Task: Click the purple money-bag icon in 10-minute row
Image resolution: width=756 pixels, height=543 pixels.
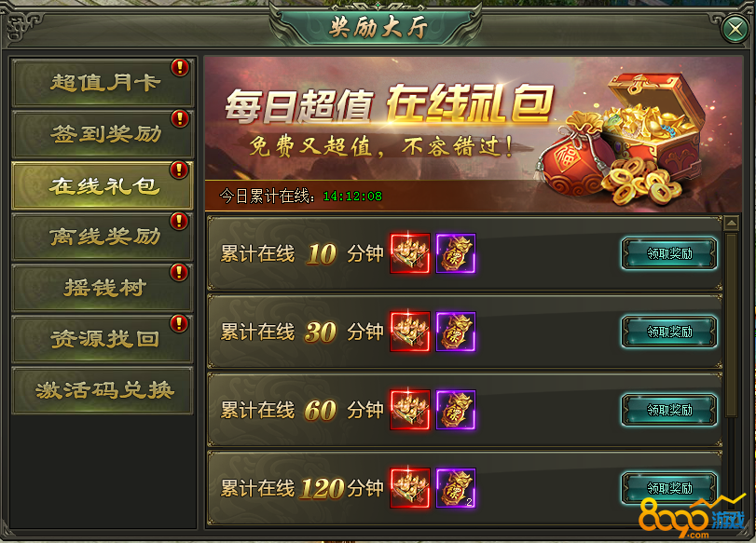Action: (x=456, y=253)
